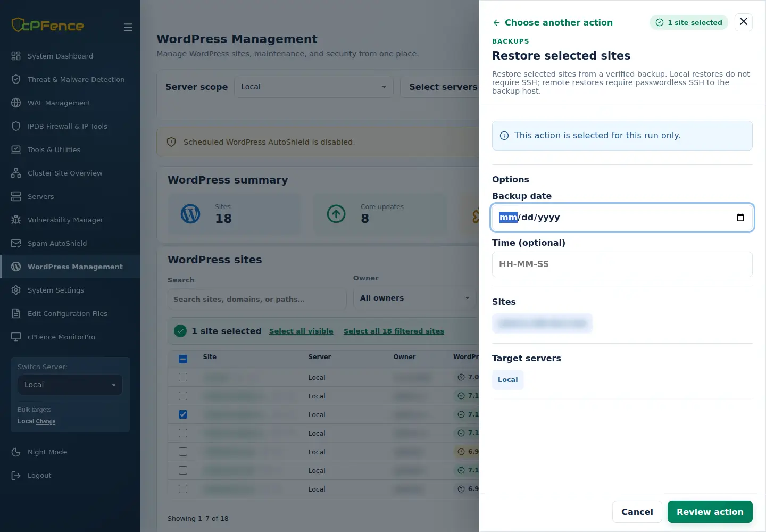
Task: Click the back arrow next to Choose another action
Action: tap(496, 22)
